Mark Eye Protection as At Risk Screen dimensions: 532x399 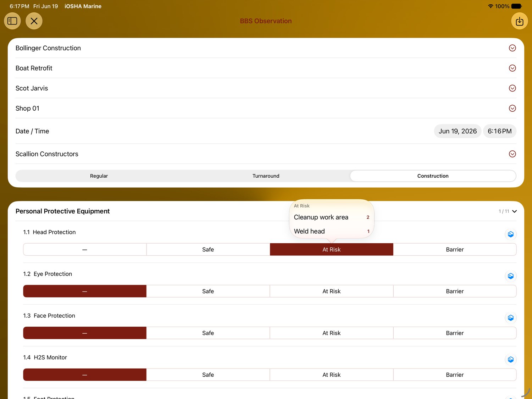[x=332, y=291]
